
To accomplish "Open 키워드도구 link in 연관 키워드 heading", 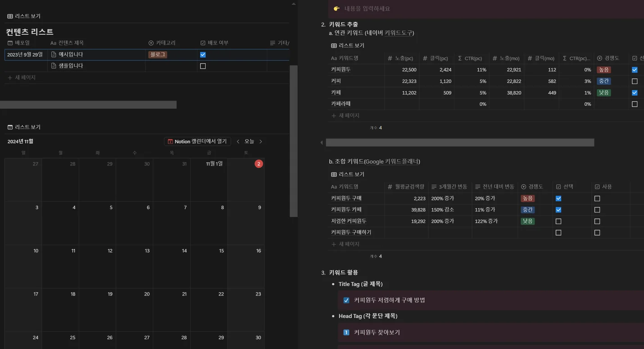I will click(399, 33).
